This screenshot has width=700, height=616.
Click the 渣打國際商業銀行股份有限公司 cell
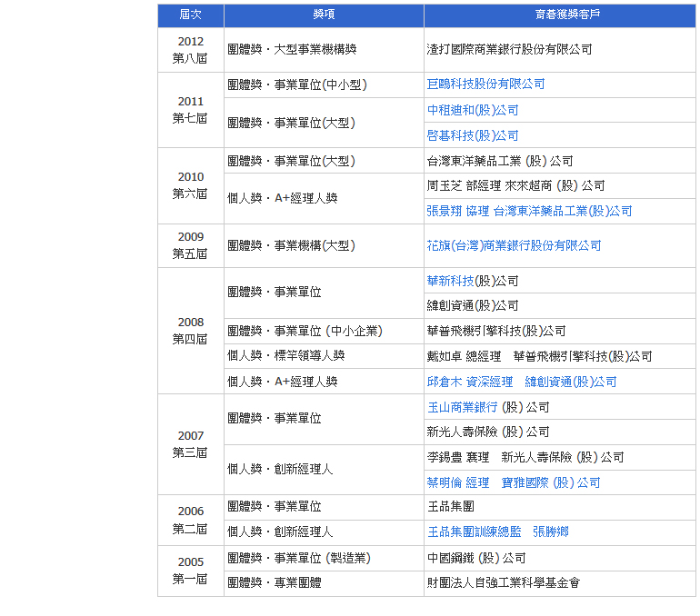509,50
